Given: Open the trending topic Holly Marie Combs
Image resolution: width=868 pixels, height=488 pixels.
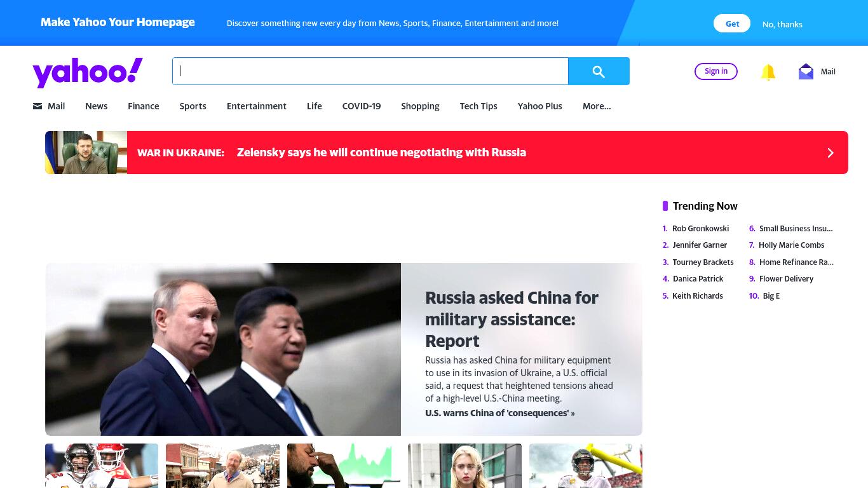Looking at the screenshot, I should (x=791, y=245).
